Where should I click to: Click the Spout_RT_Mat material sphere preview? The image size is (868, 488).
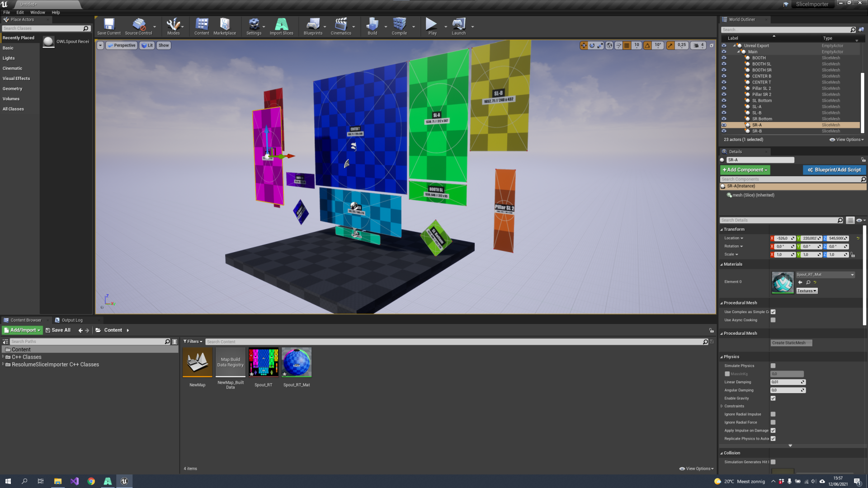pos(783,282)
